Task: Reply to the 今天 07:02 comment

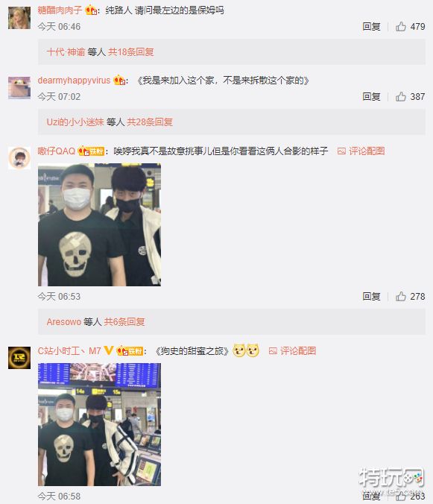Action: click(371, 96)
